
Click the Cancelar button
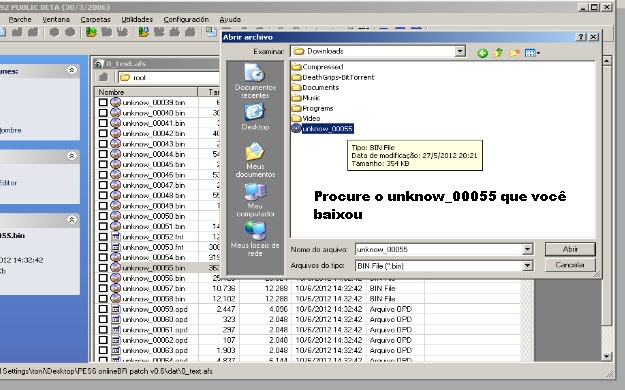(570, 265)
